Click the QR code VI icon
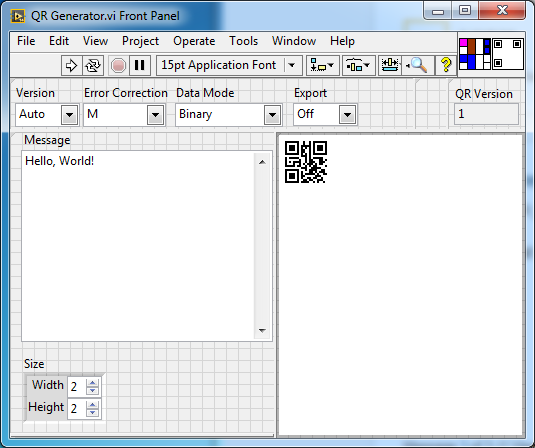 [508, 54]
